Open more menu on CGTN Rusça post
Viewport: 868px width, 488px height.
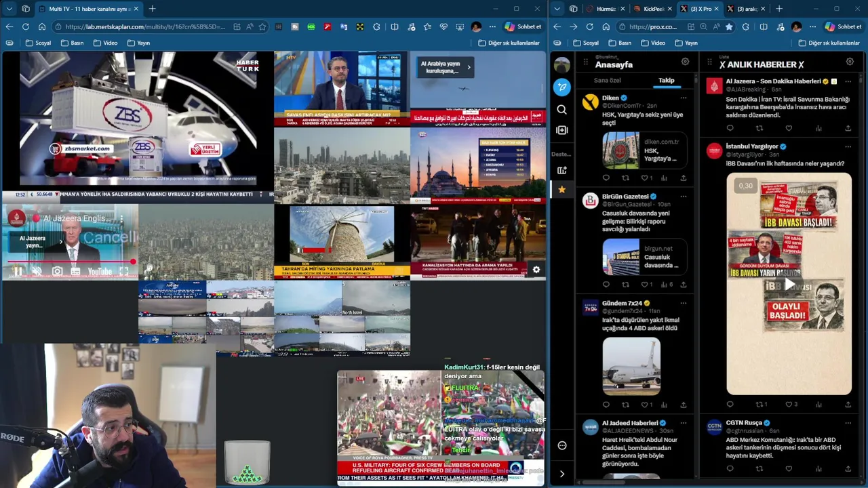(x=848, y=423)
